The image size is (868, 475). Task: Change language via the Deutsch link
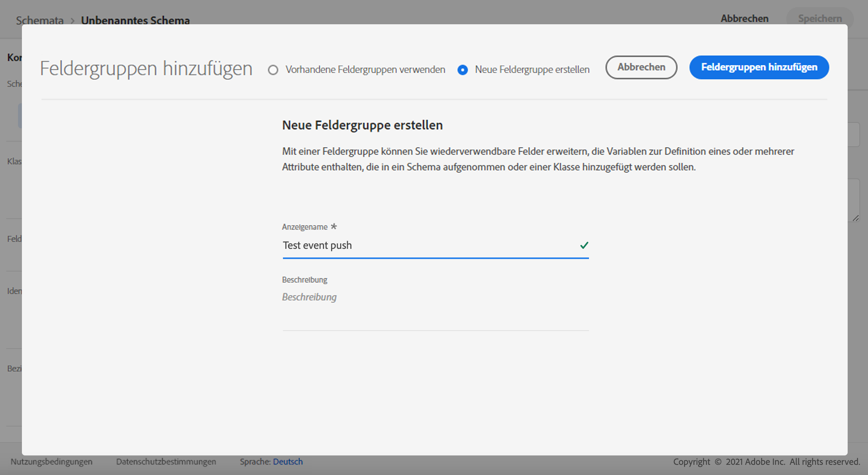[288, 462]
